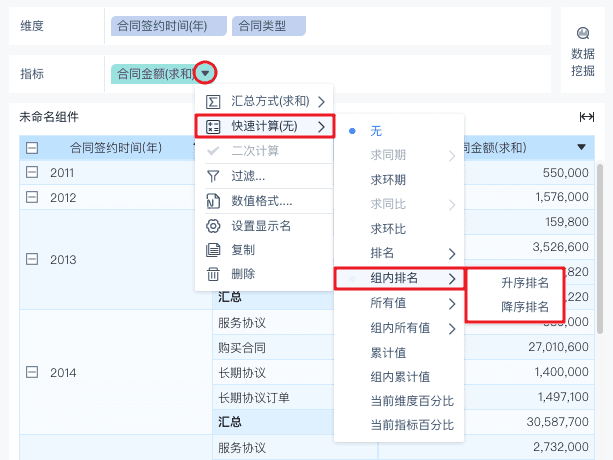Collapse the 2012 row group
This screenshot has width=613, height=460.
tap(33, 198)
